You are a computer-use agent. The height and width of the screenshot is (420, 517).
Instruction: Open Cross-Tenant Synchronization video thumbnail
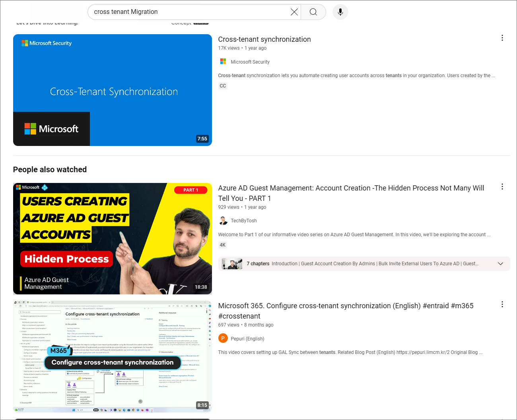tap(113, 90)
